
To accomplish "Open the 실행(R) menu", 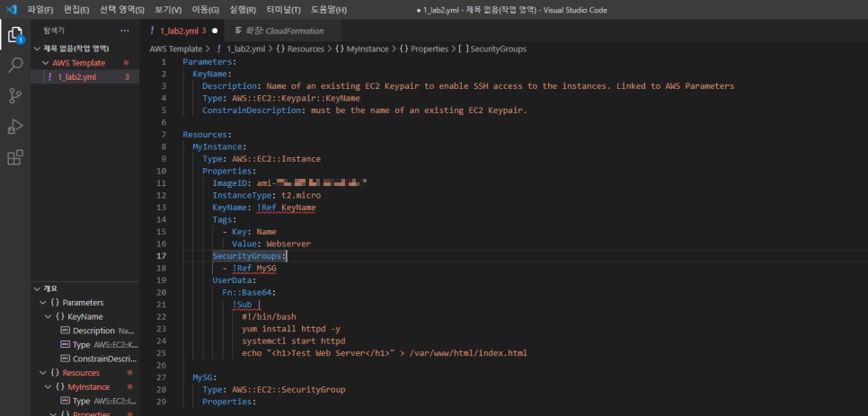I will pyautogui.click(x=243, y=10).
